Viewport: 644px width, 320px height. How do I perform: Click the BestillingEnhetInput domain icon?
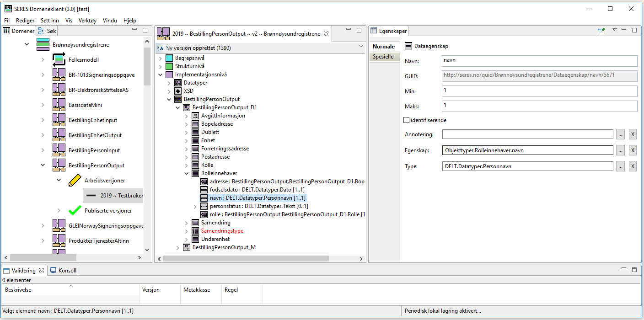pos(59,120)
